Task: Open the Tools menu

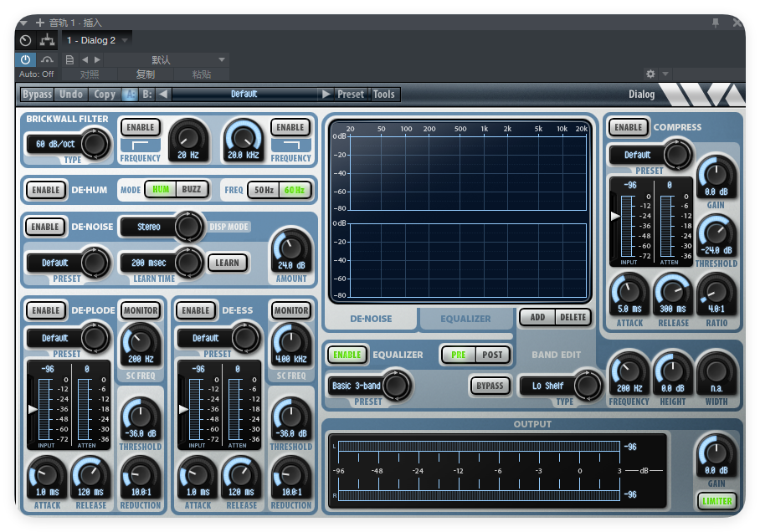Action: [x=384, y=94]
